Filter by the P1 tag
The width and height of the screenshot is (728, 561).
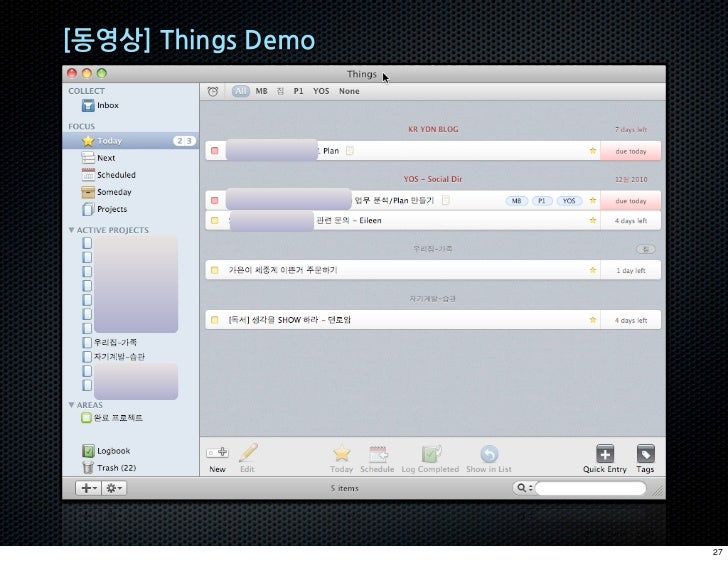[x=298, y=91]
